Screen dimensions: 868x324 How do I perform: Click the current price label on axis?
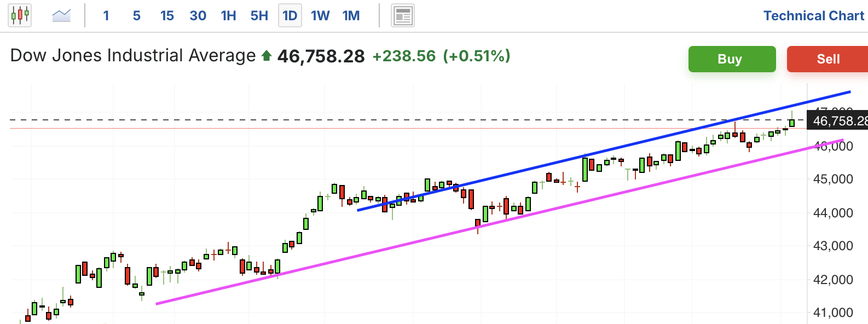click(838, 120)
